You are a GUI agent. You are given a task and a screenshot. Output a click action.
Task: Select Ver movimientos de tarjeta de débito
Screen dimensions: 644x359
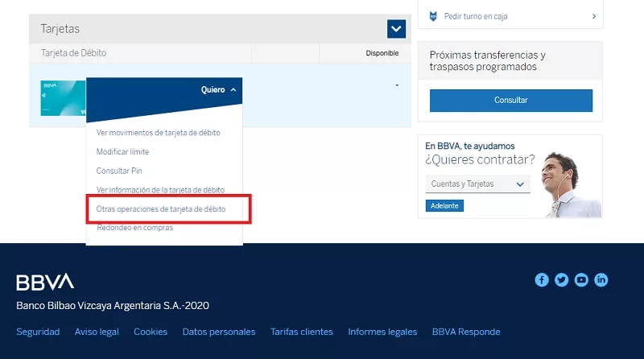(158, 133)
